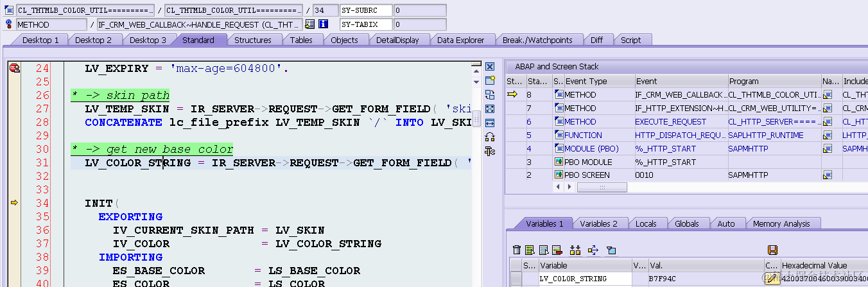
Task: Open the Script tab
Action: tap(630, 40)
